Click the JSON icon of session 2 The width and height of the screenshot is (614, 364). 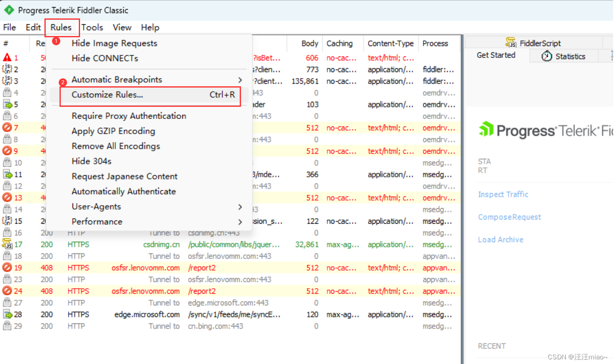click(x=7, y=69)
